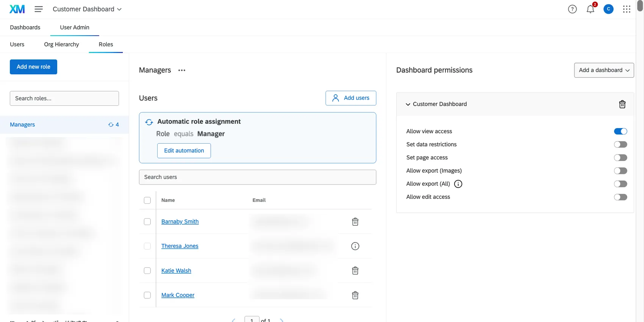Click the Add new role button

point(33,67)
